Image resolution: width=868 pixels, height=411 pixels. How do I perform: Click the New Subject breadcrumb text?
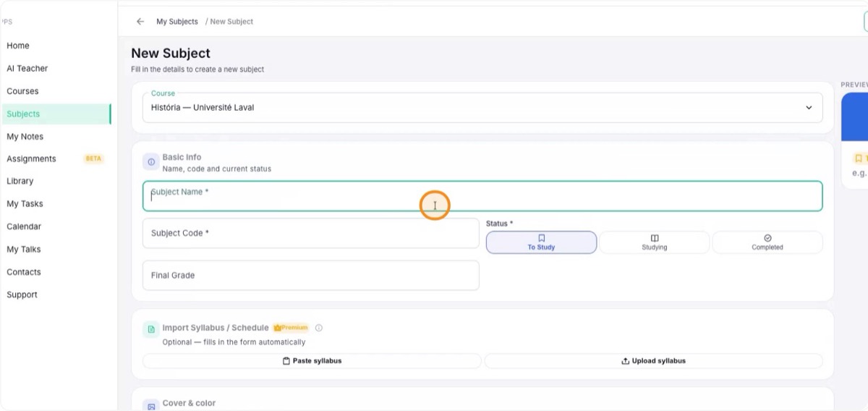[x=231, y=22]
